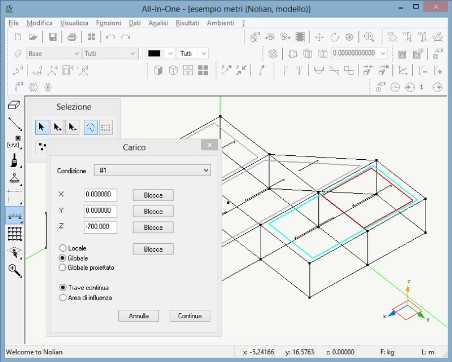Click the wireframe cube view icon
The height and width of the screenshot is (362, 452).
coord(173,70)
